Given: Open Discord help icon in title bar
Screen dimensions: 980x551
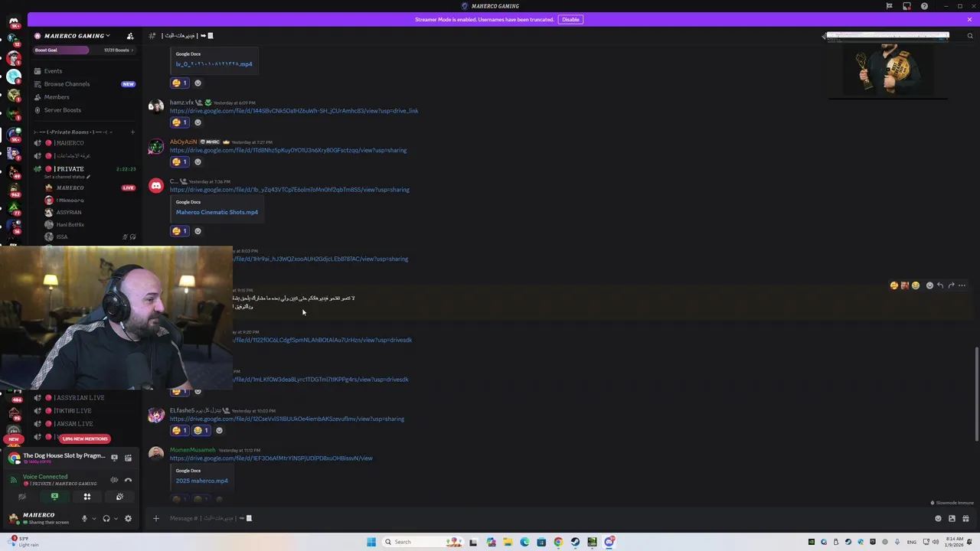Looking at the screenshot, I should (924, 6).
